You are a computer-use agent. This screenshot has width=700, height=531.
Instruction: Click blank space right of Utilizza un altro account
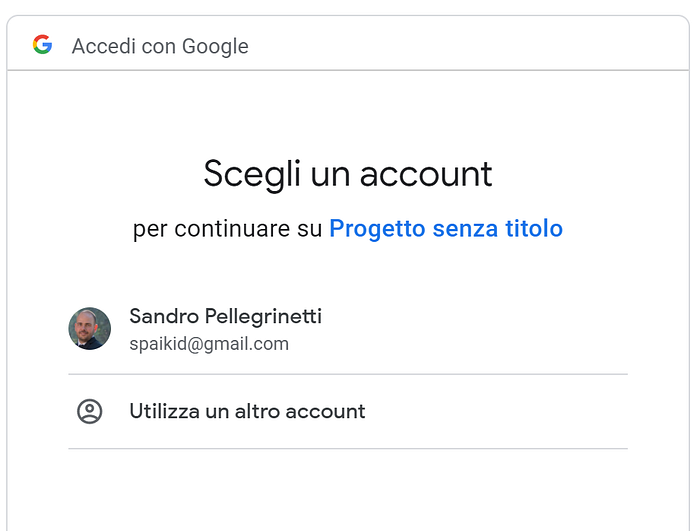click(x=496, y=411)
